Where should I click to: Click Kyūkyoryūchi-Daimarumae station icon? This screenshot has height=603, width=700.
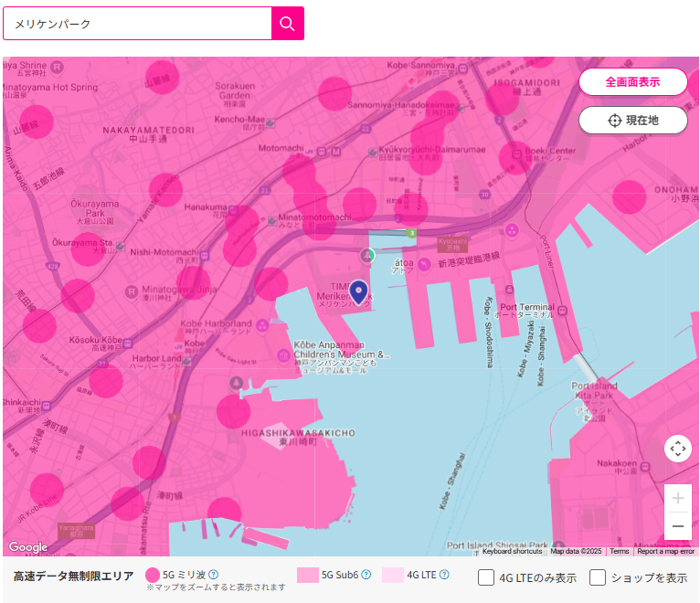[x=373, y=153]
